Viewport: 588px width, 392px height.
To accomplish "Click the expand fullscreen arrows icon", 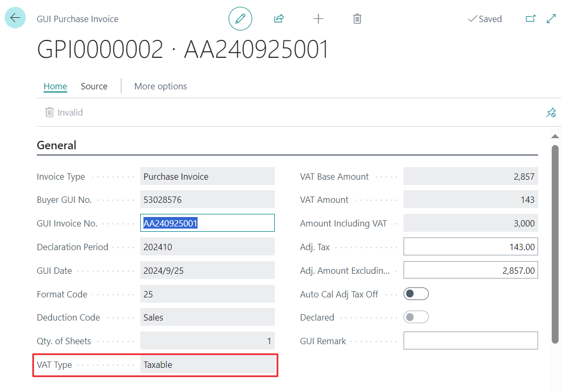I will [x=551, y=18].
